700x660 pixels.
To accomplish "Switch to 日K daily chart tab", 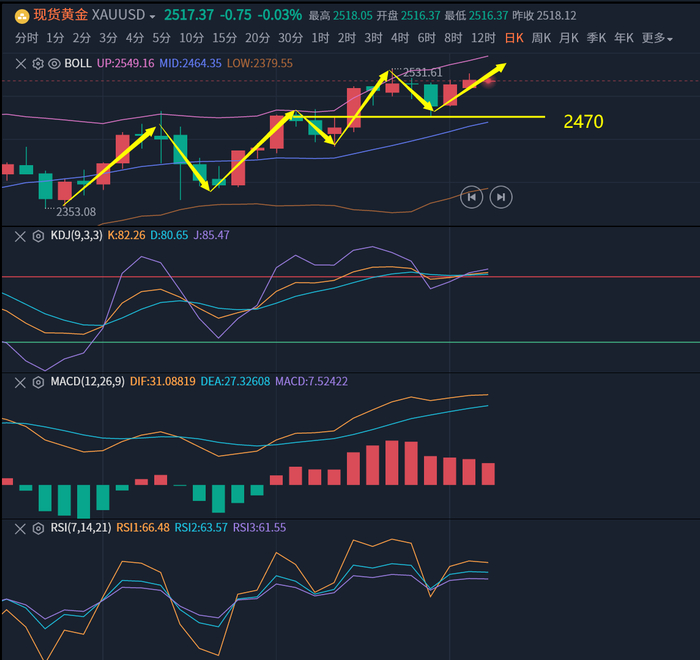I will click(513, 38).
